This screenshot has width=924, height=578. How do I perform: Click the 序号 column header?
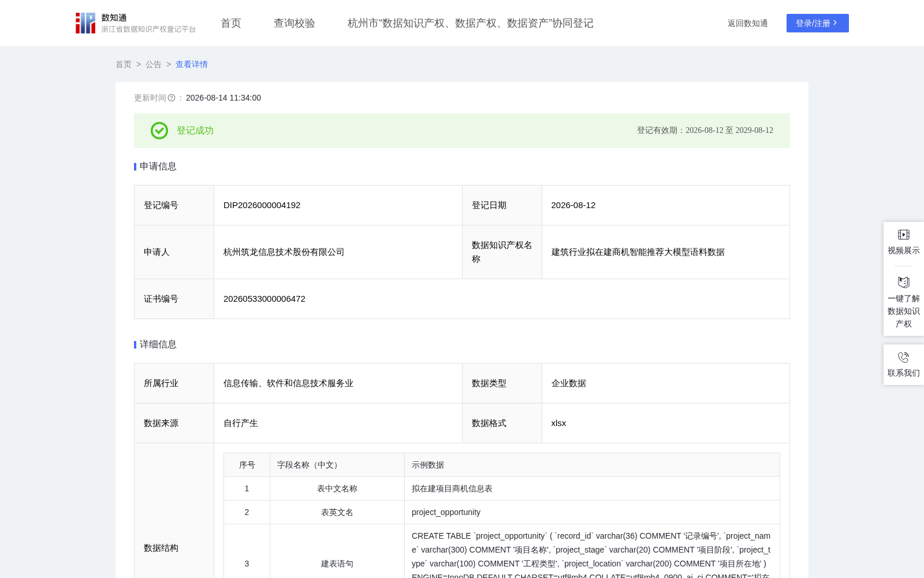[247, 465]
